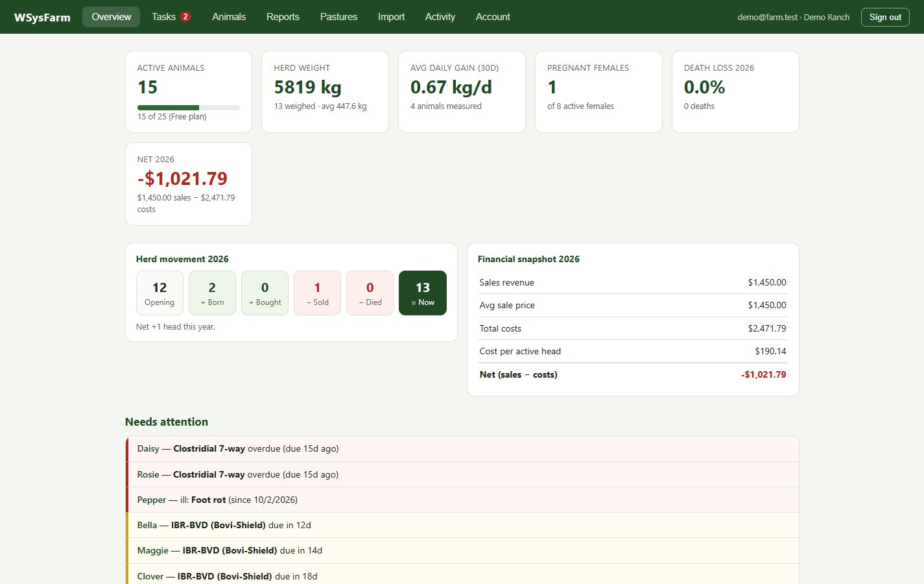Click the Active Animals value 15
Image resolution: width=924 pixels, height=584 pixels.
pos(147,88)
